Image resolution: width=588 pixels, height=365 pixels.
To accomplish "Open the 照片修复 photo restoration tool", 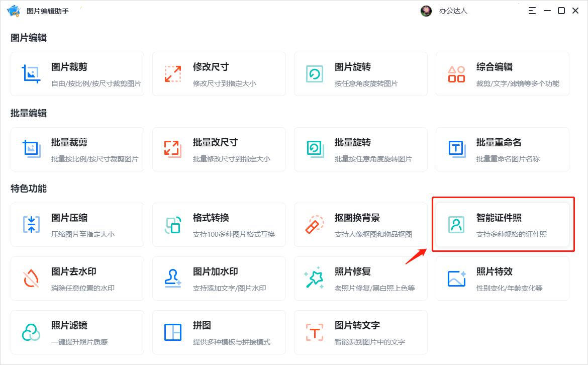I will [x=361, y=278].
